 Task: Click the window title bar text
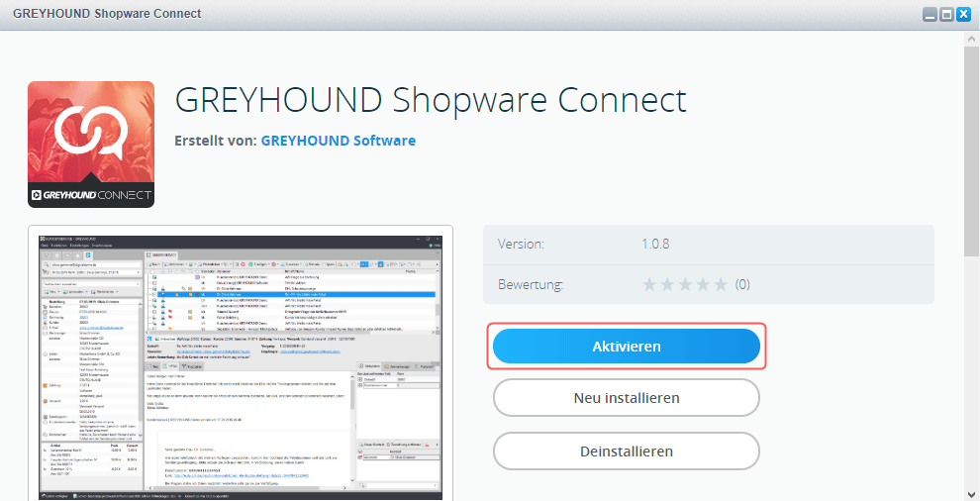(x=108, y=14)
